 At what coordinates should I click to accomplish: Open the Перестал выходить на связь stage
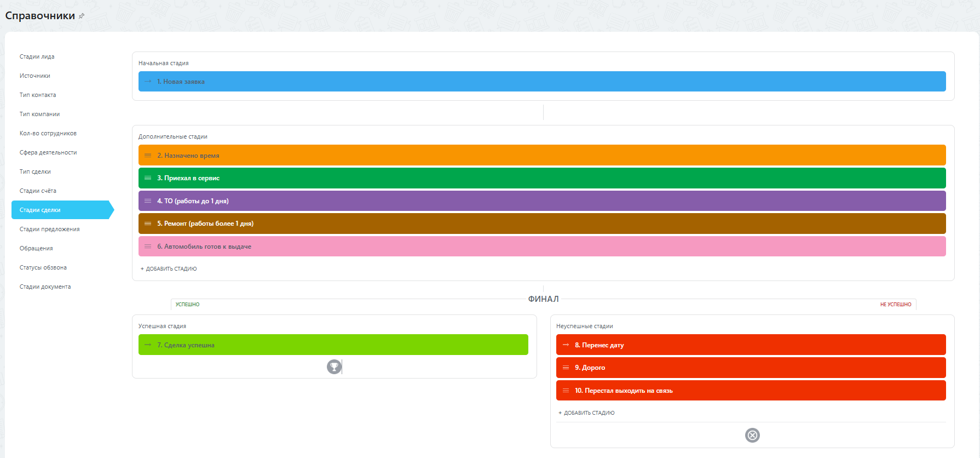(751, 391)
